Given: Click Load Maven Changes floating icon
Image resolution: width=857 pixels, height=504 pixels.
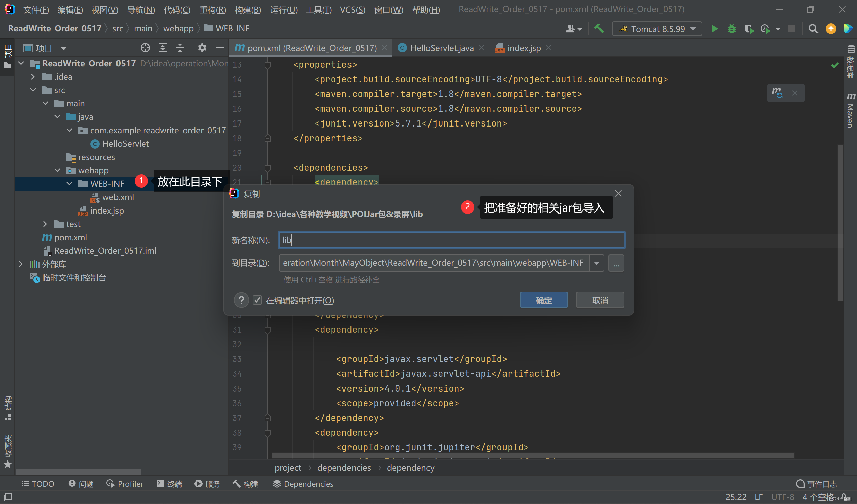Looking at the screenshot, I should 777,93.
